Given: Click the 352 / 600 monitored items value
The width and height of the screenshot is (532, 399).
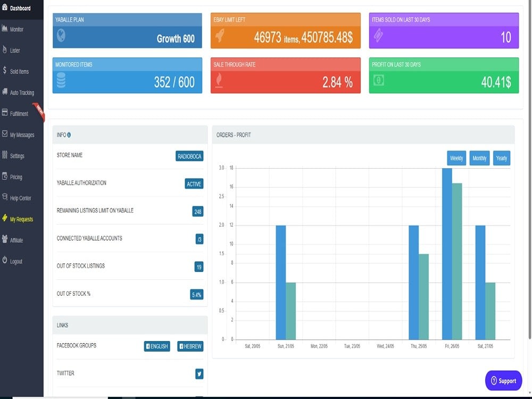Looking at the screenshot, I should [x=174, y=82].
